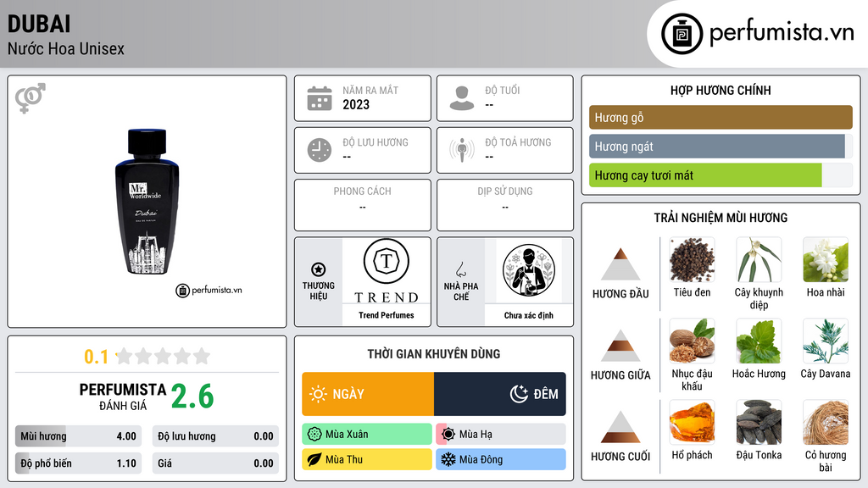The image size is (868, 488).
Task: Click the person icon beside Độ tuổi
Action: click(462, 98)
